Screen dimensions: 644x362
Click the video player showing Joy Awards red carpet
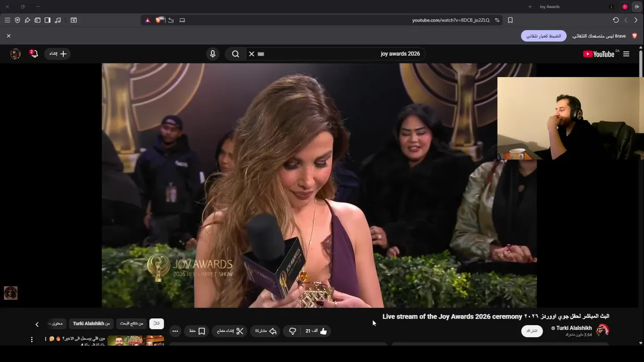click(319, 185)
